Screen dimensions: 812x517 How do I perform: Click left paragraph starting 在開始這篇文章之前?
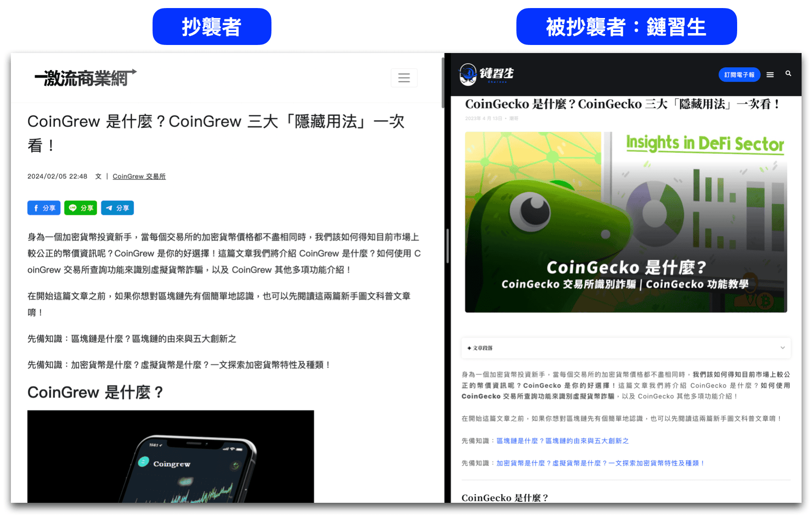[219, 304]
